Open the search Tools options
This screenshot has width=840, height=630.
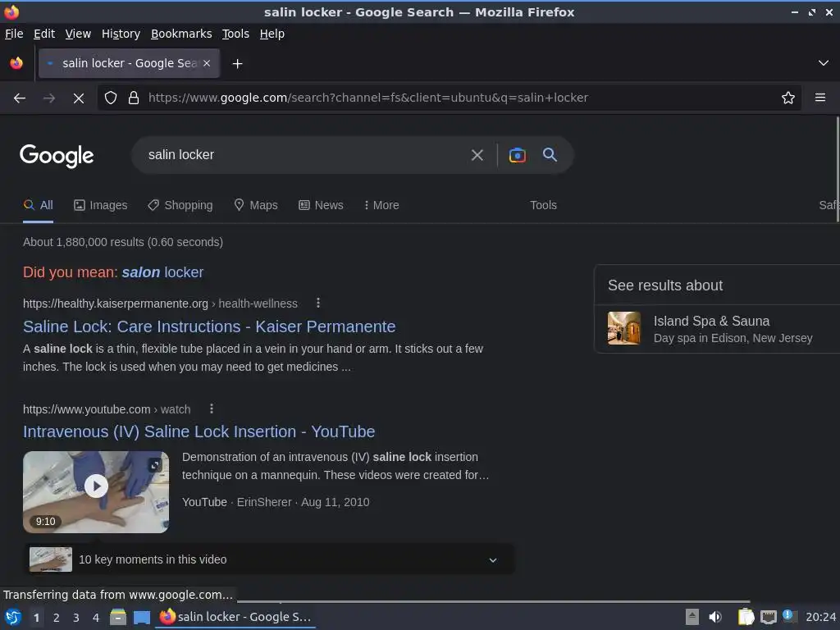coord(543,205)
